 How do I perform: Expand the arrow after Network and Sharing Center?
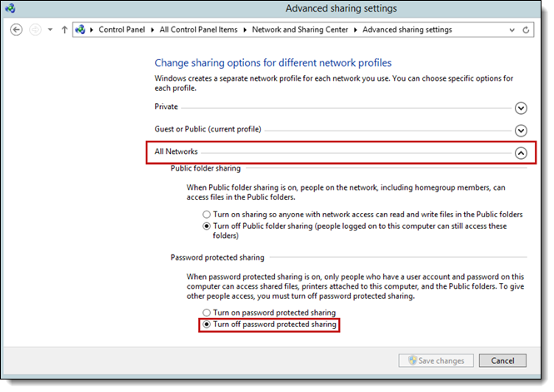coord(356,30)
